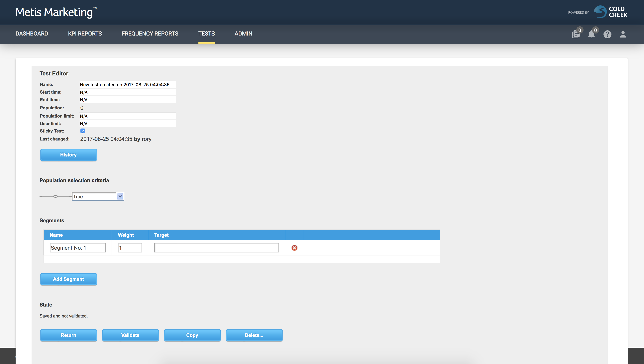Edit the Segment No. 1 name field

[77, 248]
